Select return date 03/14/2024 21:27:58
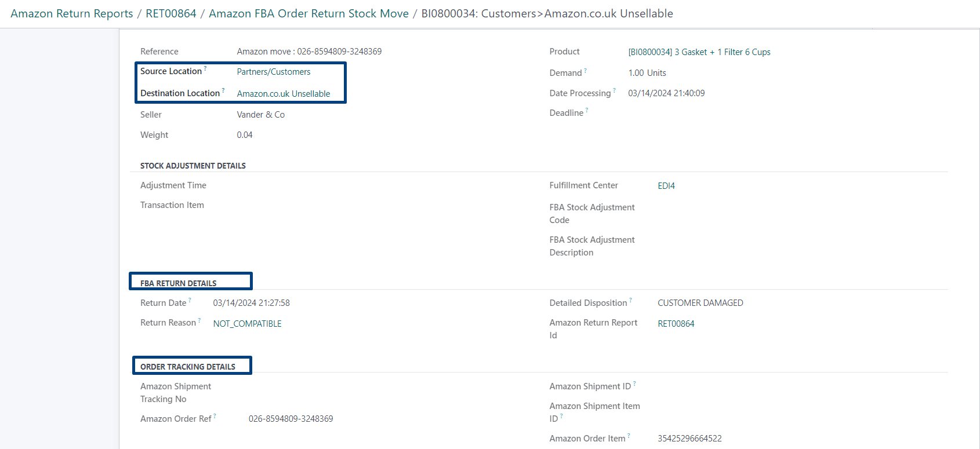 pos(251,303)
